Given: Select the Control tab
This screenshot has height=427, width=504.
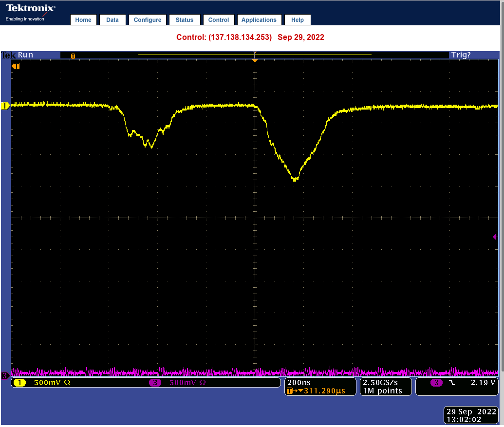Looking at the screenshot, I should 219,20.
